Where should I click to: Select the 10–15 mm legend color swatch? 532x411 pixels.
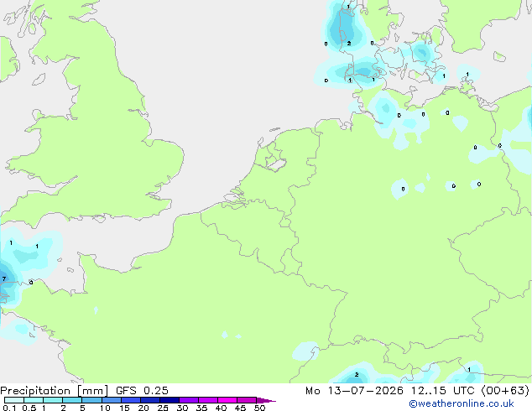111,400
